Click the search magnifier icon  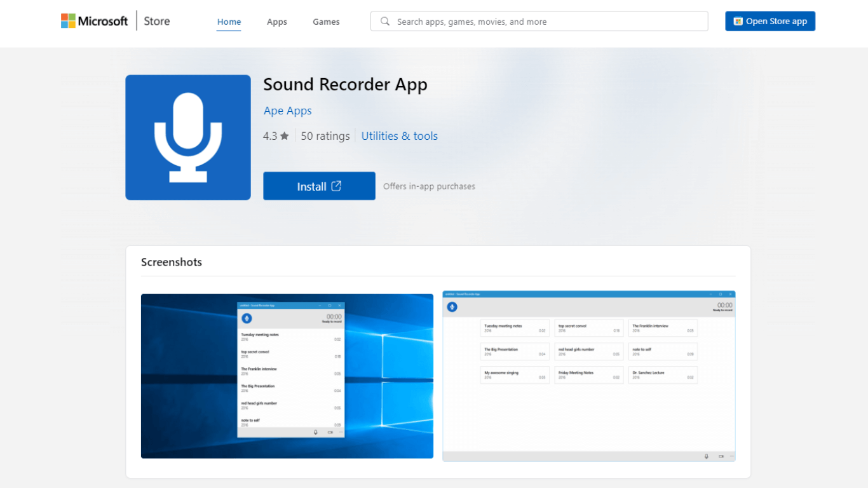(x=384, y=21)
